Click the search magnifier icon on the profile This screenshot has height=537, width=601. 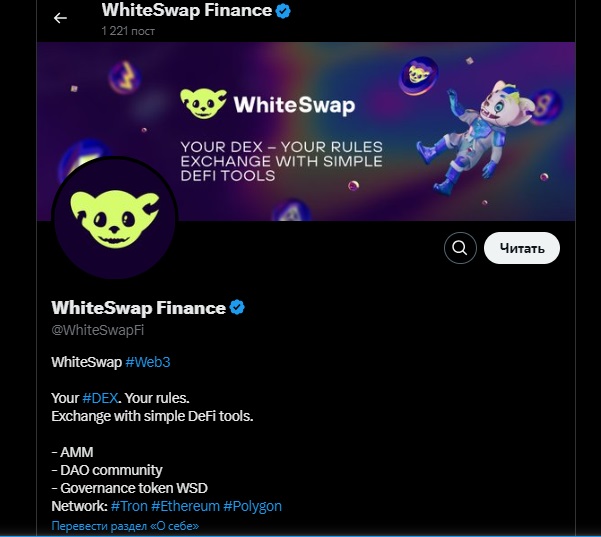pos(459,248)
